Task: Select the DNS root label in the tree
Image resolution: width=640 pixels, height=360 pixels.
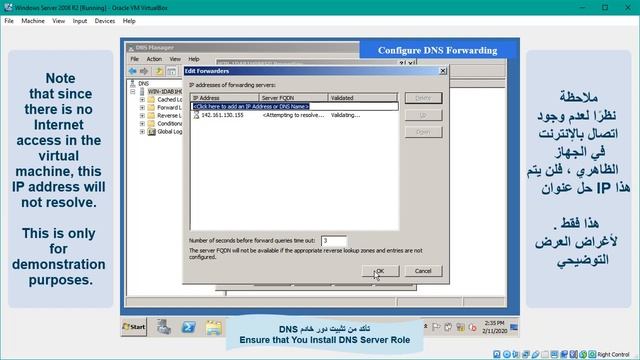Action: tap(143, 83)
